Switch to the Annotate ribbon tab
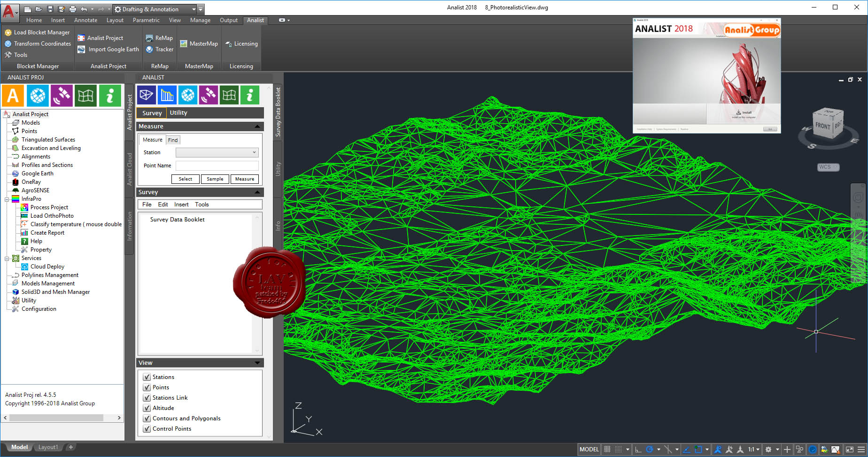The image size is (868, 457). coord(85,20)
